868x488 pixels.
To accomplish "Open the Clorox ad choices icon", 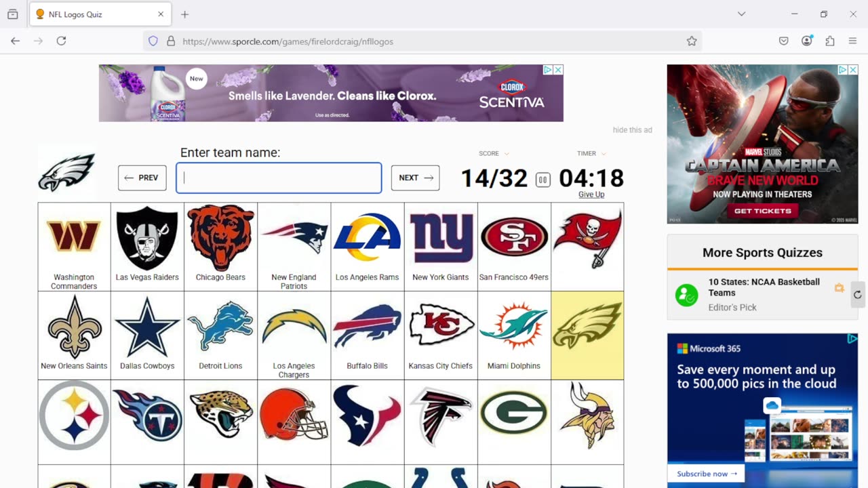I will tap(548, 70).
